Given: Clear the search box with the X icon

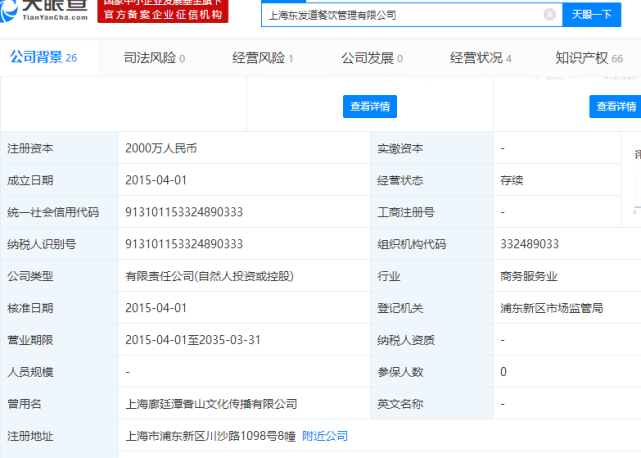Looking at the screenshot, I should (x=550, y=15).
